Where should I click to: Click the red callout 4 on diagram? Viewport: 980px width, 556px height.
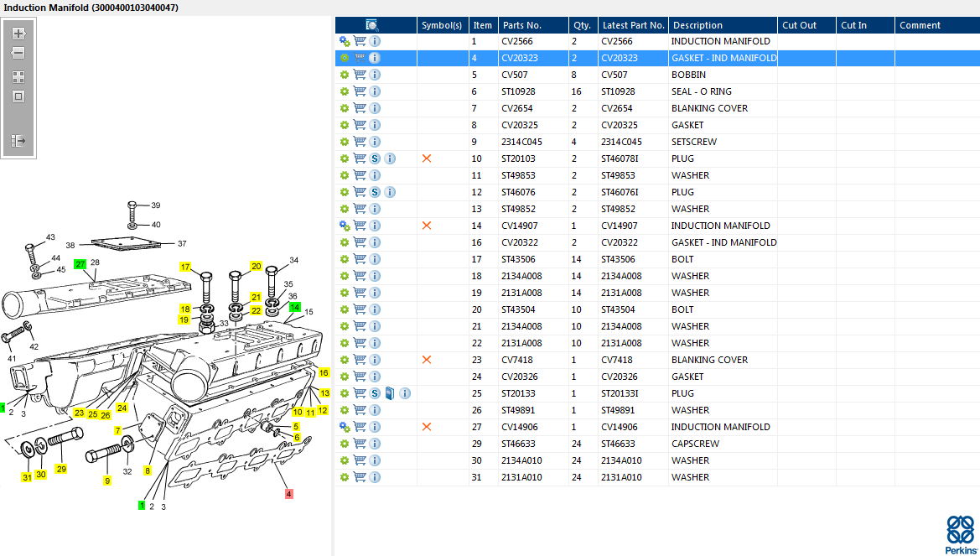[289, 494]
